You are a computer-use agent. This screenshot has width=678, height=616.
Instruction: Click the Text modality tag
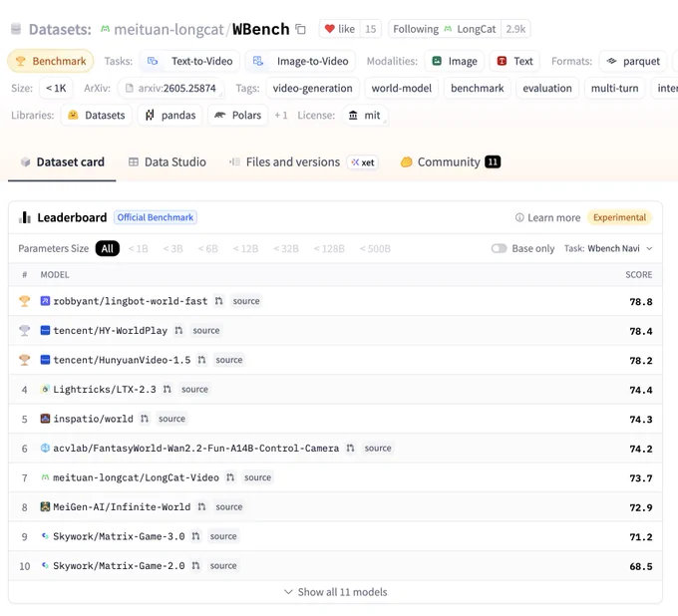(x=515, y=61)
